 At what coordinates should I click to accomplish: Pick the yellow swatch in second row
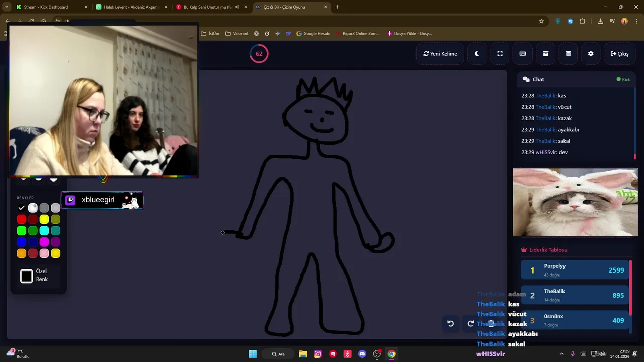44,219
